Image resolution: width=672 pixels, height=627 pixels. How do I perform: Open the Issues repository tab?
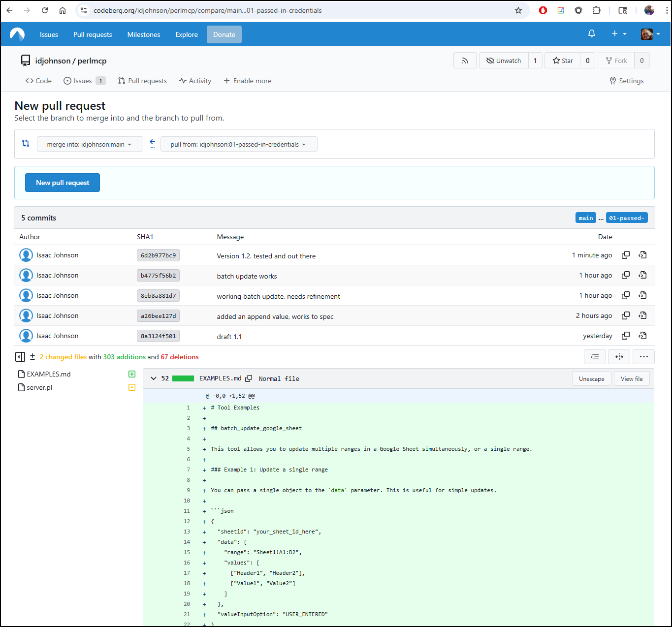pos(82,81)
